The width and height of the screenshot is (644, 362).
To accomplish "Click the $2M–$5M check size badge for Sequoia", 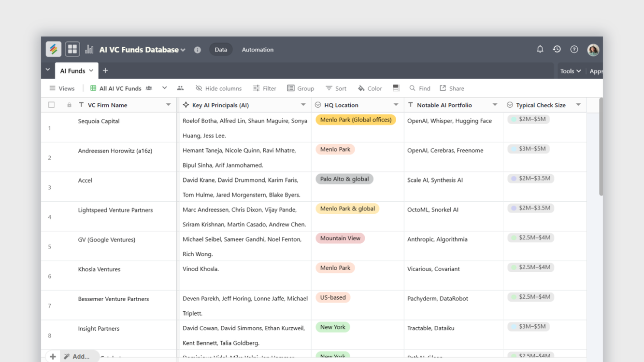I will [528, 119].
